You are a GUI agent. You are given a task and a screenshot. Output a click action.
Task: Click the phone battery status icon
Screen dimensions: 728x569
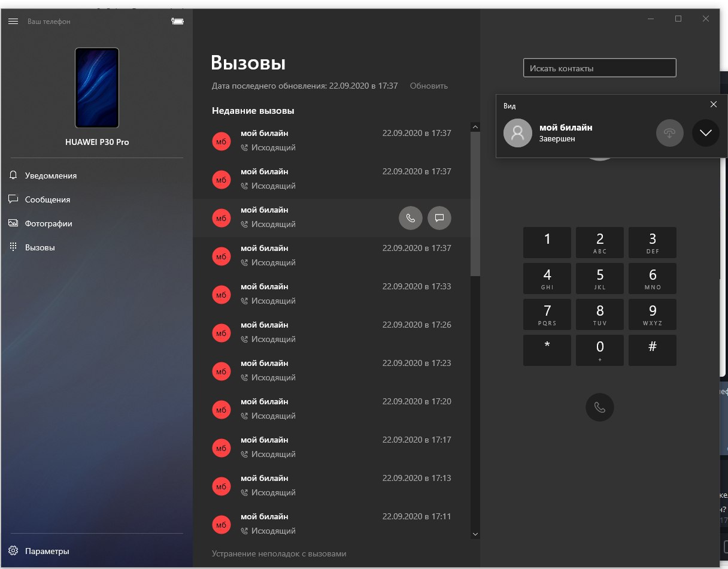pyautogui.click(x=177, y=21)
